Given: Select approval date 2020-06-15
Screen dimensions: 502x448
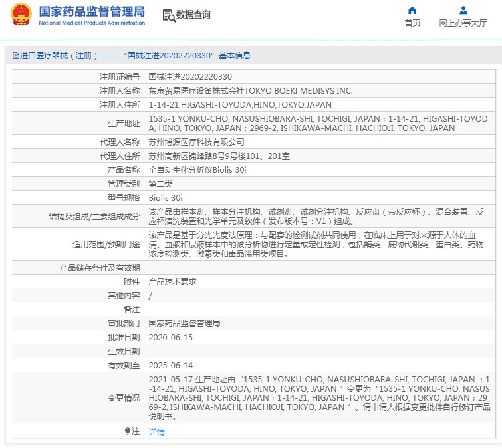Looking at the screenshot, I should click(x=171, y=338).
